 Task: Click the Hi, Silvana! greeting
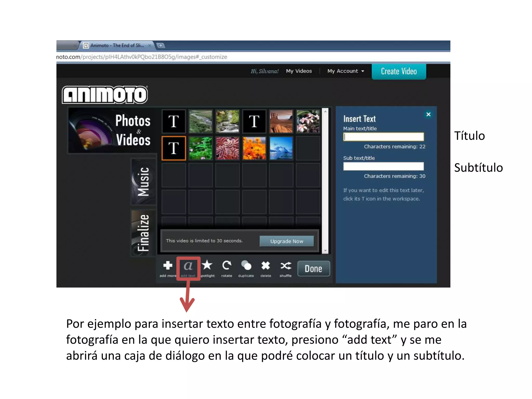264,71
